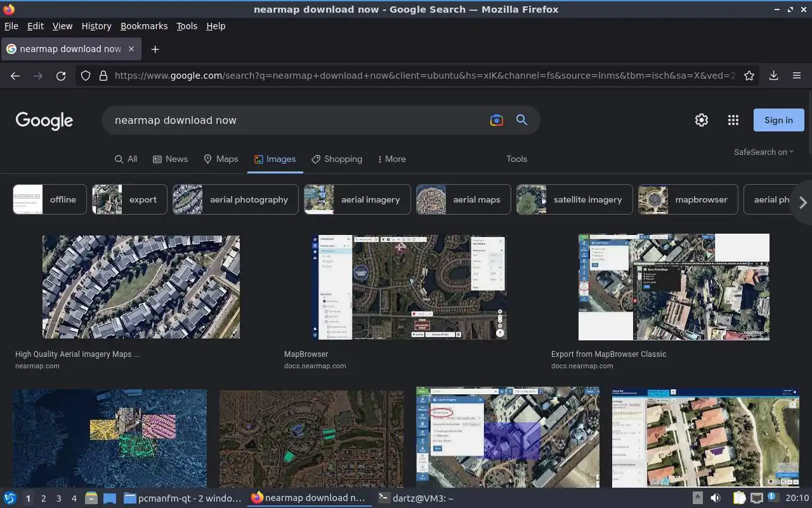Select the mapbrowser chip

tap(688, 199)
